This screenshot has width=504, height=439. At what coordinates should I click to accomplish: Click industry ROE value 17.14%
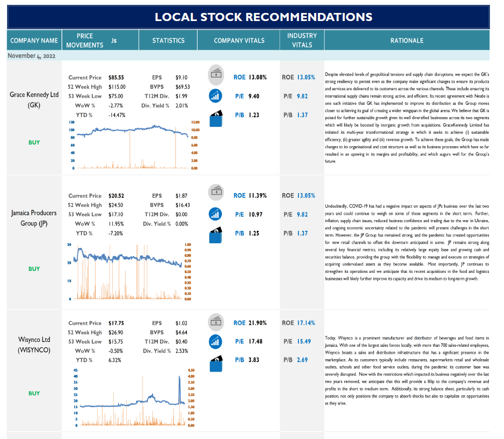[306, 323]
